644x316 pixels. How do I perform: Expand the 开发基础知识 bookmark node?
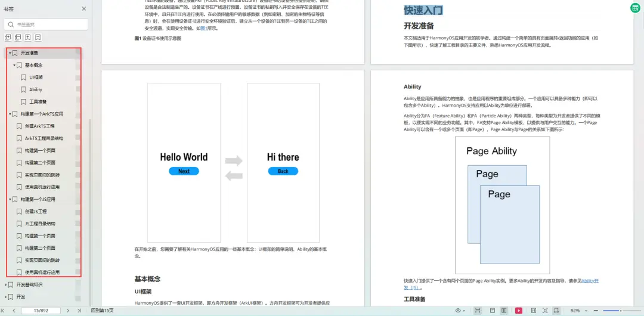point(6,285)
